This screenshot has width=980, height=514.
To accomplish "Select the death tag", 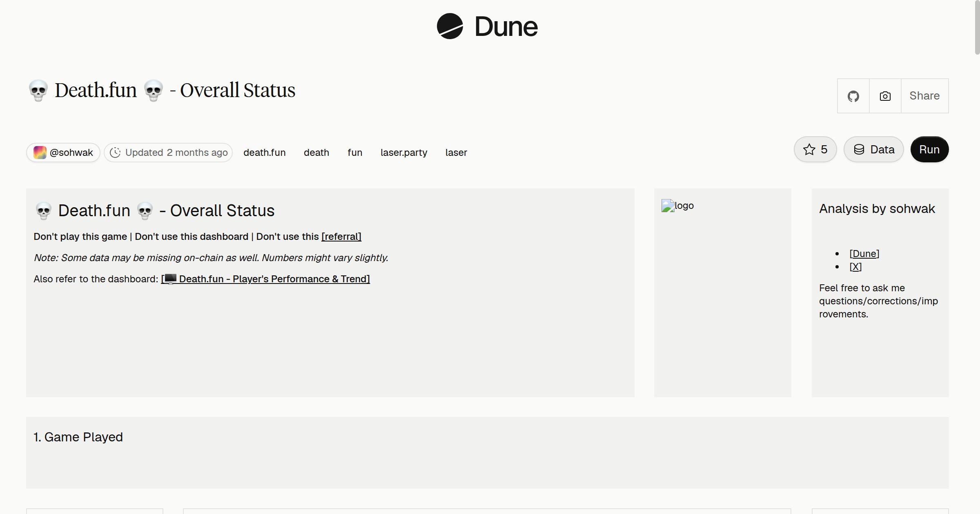I will click(316, 153).
